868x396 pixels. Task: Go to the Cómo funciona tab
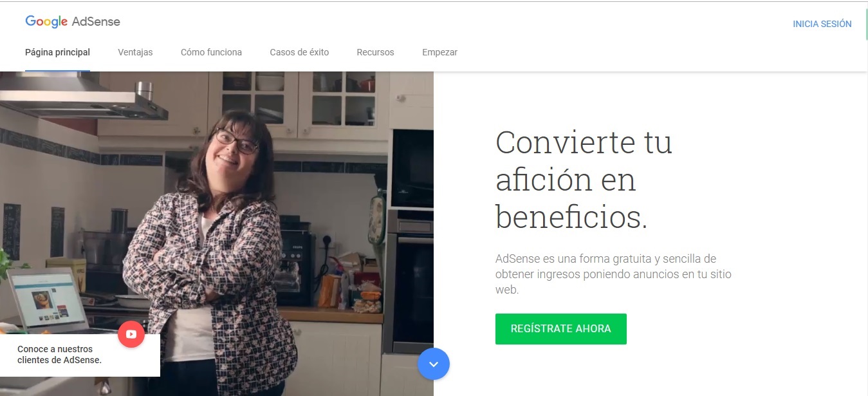tap(211, 52)
